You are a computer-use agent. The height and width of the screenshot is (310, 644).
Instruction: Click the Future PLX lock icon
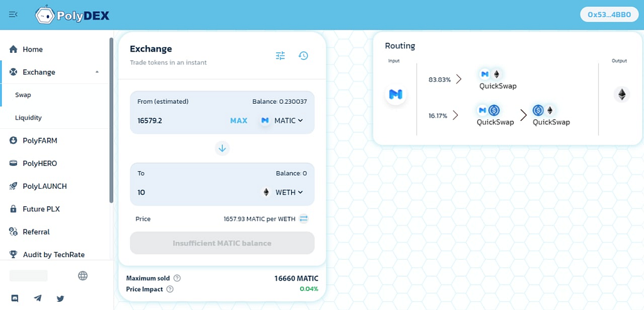13,209
